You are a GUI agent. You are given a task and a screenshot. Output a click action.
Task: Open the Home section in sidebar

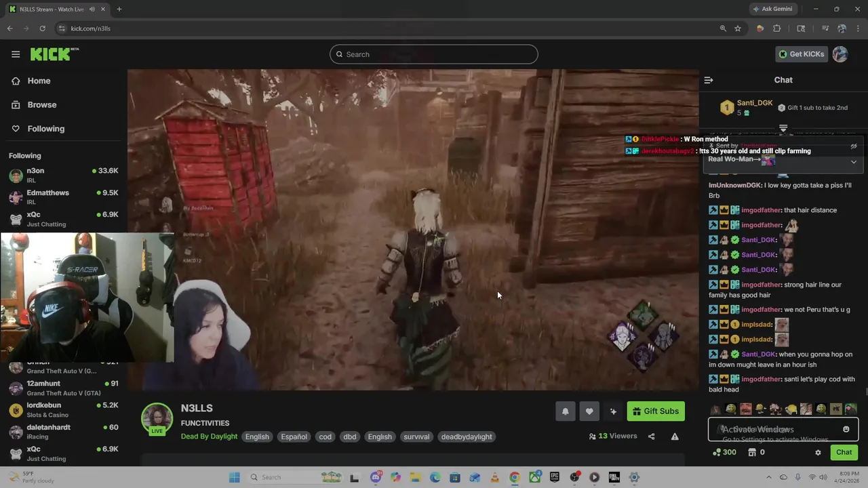point(39,81)
